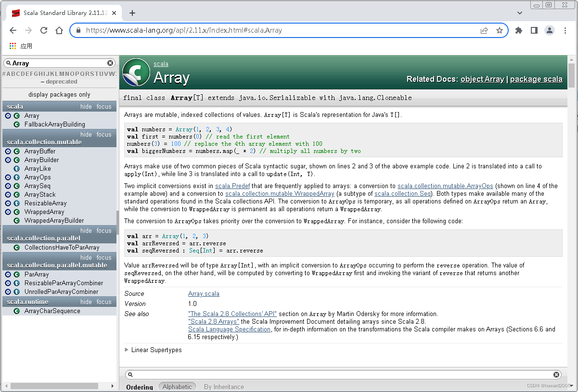This screenshot has width=578, height=392.
Task: Click the trait icon for ResizableArray
Action: pos(16,203)
